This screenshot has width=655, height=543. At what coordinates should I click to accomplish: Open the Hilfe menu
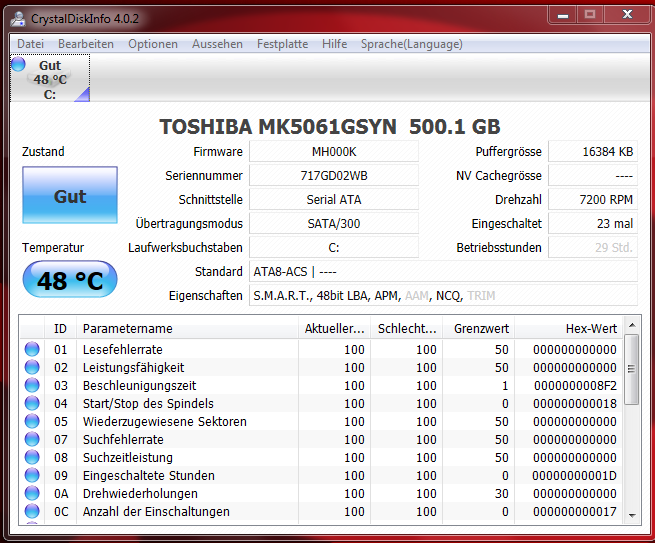point(335,44)
